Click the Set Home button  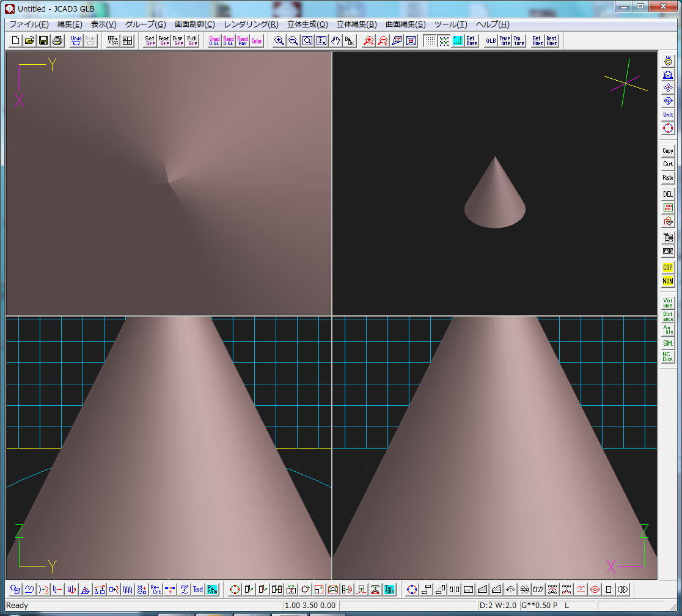538,41
